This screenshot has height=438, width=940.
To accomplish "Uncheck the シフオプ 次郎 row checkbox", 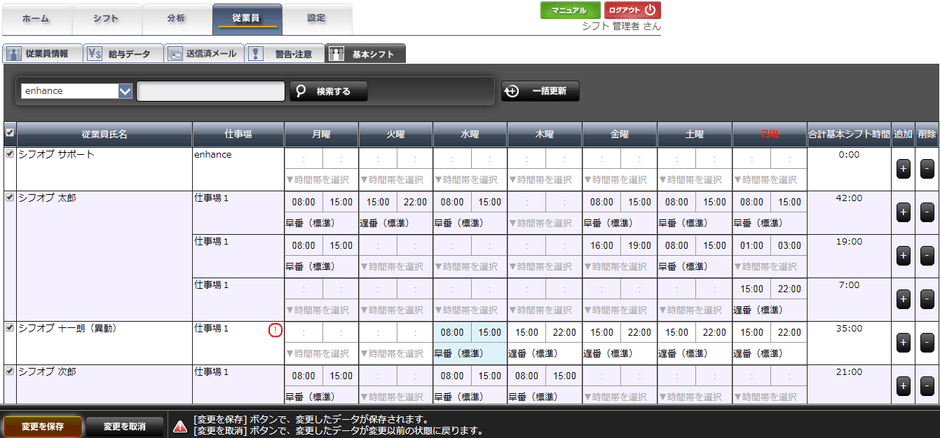I will tap(8, 371).
